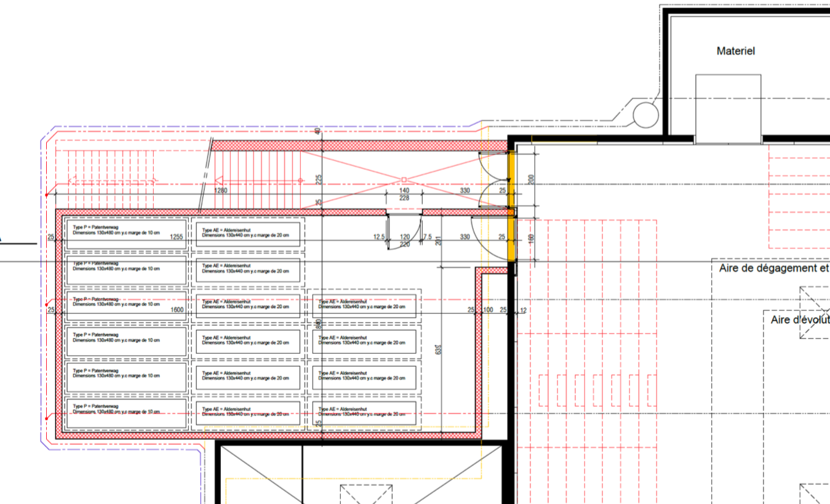830x504 pixels.
Task: Select the circle symbol beside Materiel room
Action: point(645,114)
